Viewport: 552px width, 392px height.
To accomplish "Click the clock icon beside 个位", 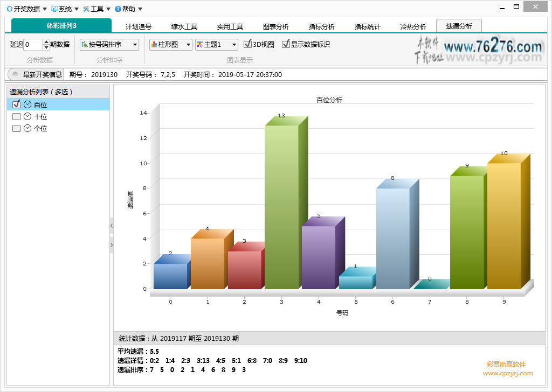I will [27, 128].
